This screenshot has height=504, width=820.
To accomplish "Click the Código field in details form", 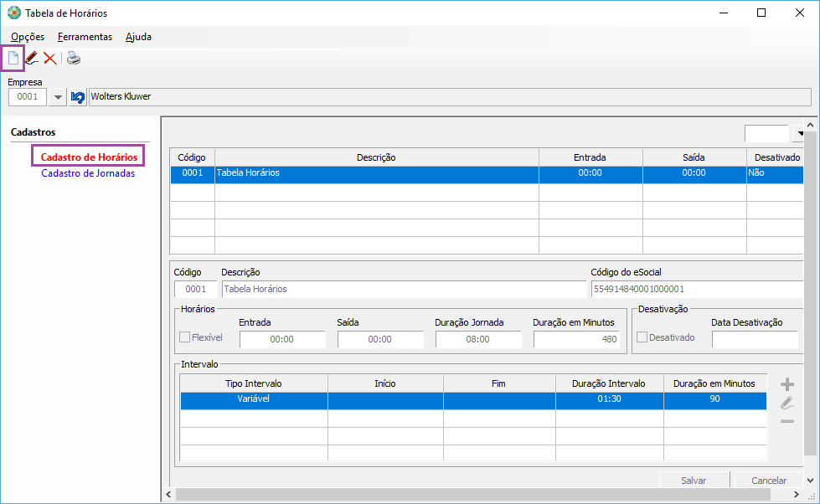I will click(196, 289).
